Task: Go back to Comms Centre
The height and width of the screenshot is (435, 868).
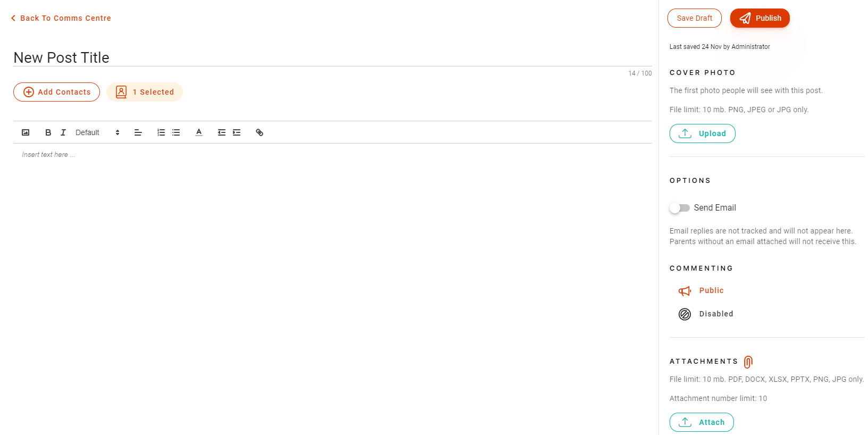Action: [x=61, y=18]
